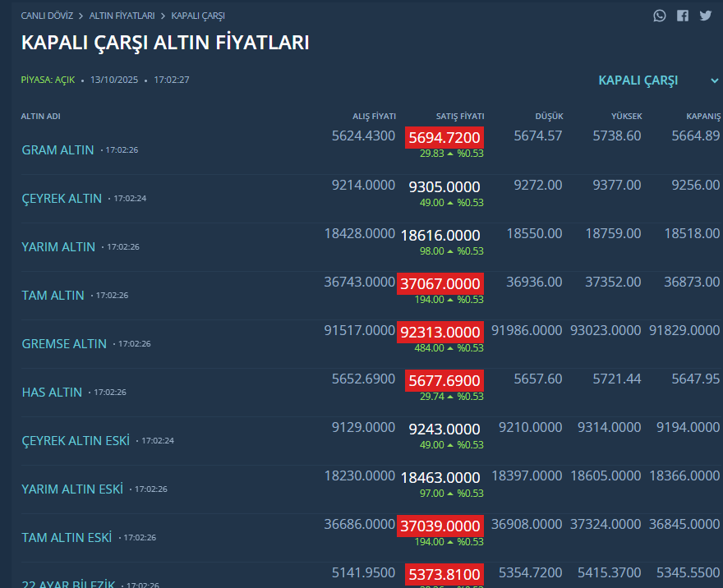Click HAS ALTIN name link

52,393
